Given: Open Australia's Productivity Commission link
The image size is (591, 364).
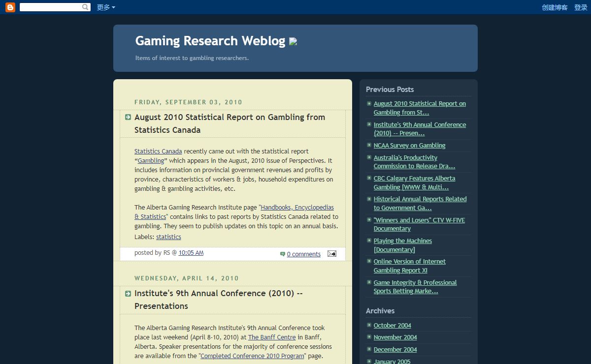Looking at the screenshot, I should click(x=414, y=162).
